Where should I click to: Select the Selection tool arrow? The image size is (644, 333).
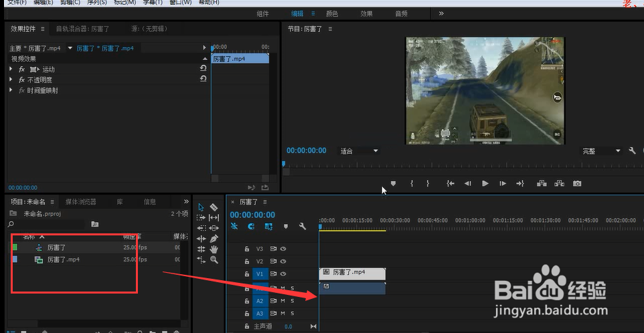pyautogui.click(x=201, y=207)
